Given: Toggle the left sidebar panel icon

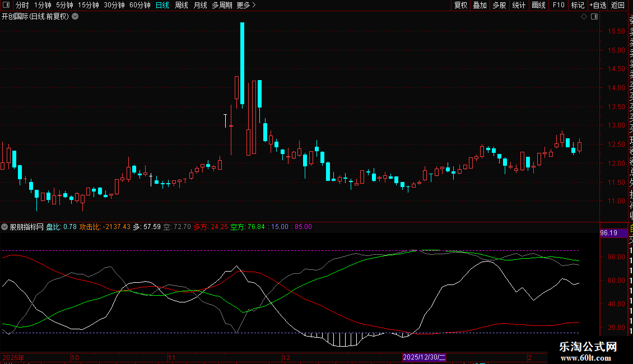Looking at the screenshot, I should tap(7, 5).
